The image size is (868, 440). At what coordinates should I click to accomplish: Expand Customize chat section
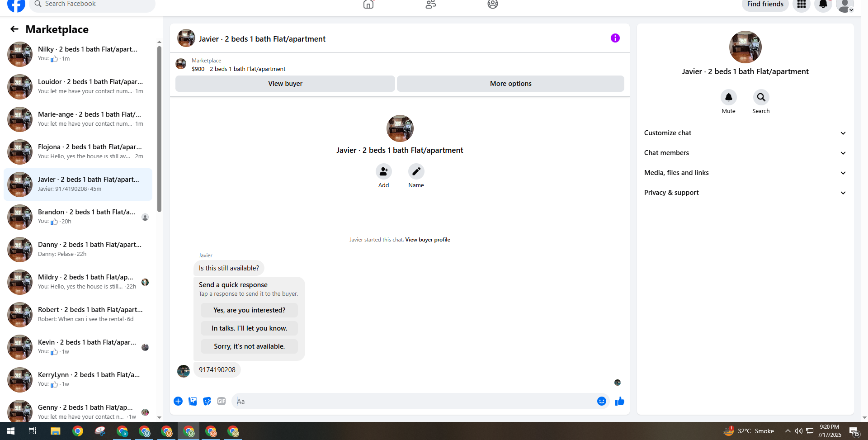tap(745, 133)
